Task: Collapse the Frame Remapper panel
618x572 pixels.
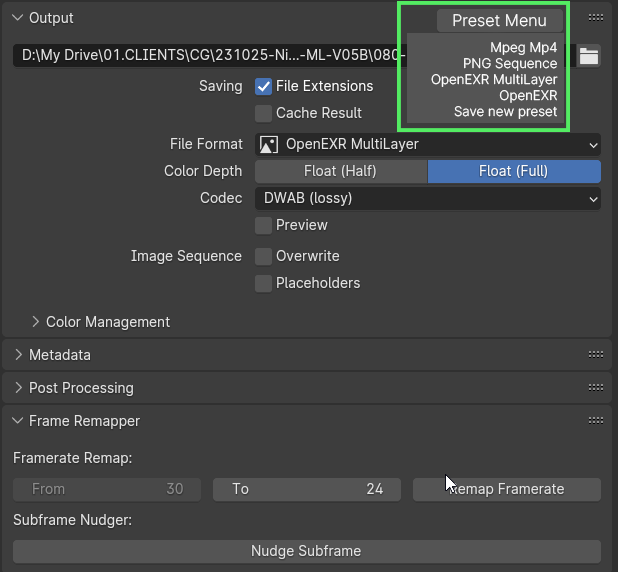Action: pos(17,421)
